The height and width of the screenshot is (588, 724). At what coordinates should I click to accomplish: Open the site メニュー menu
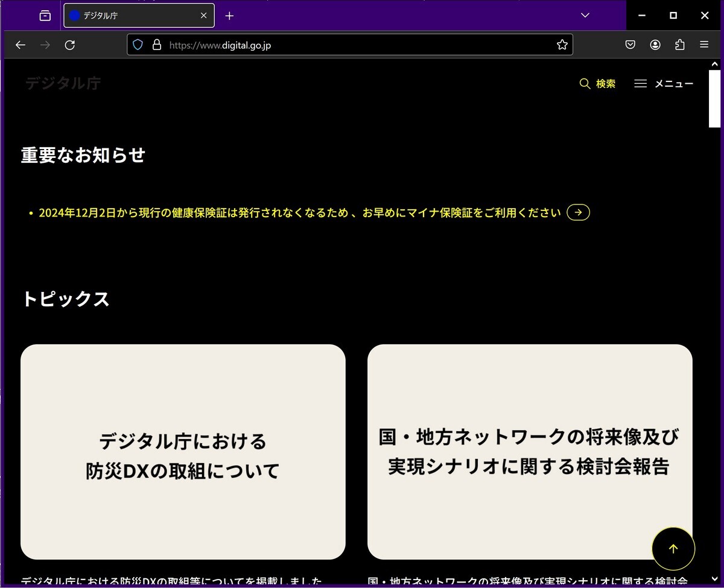[x=664, y=84]
